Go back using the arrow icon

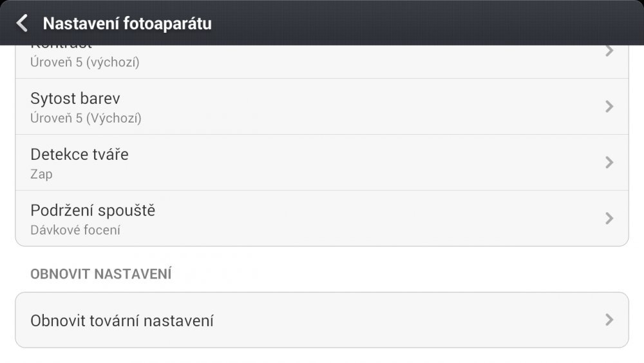pyautogui.click(x=22, y=24)
